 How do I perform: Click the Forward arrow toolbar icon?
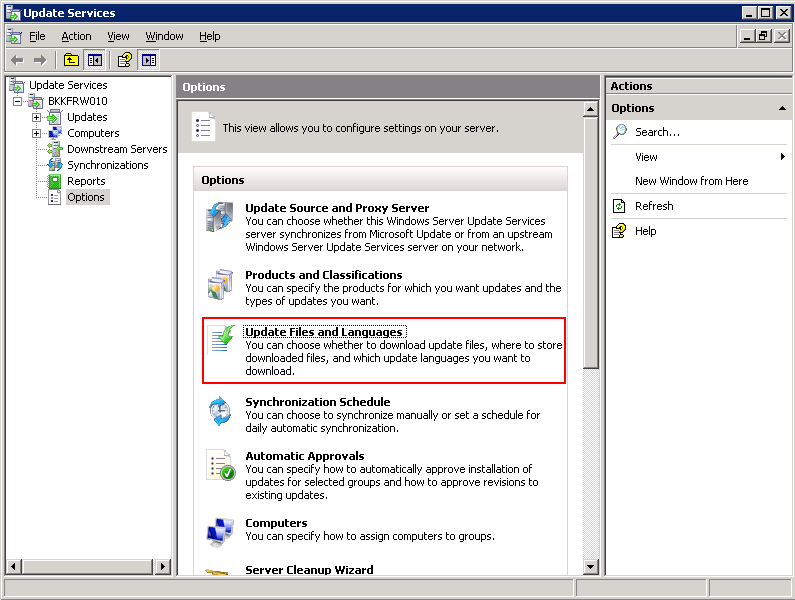40,60
